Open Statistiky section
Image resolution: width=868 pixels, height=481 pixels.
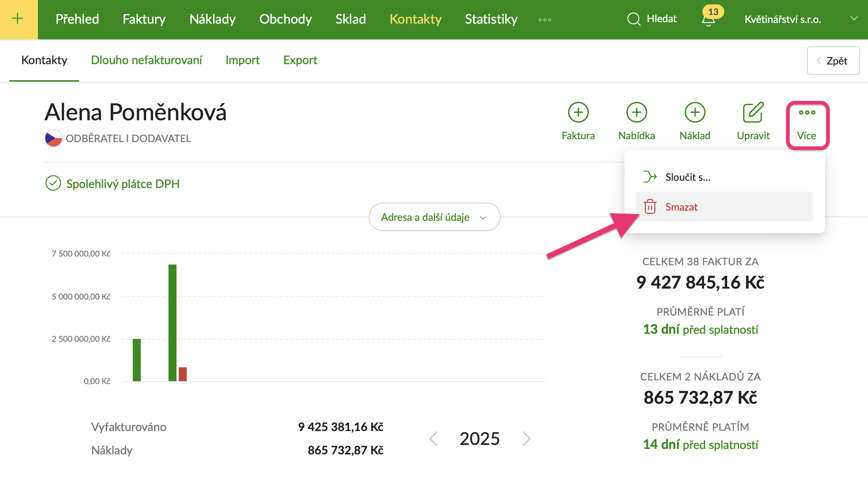pyautogui.click(x=491, y=19)
